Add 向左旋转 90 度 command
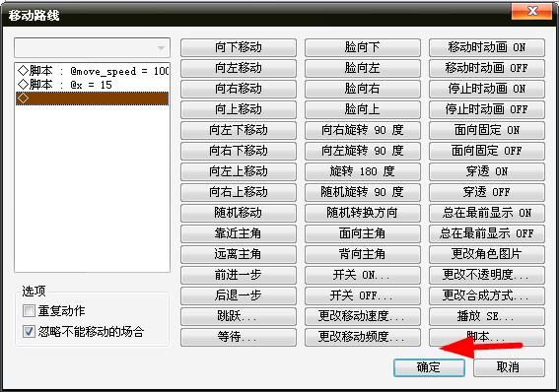559x392 pixels. coord(363,151)
